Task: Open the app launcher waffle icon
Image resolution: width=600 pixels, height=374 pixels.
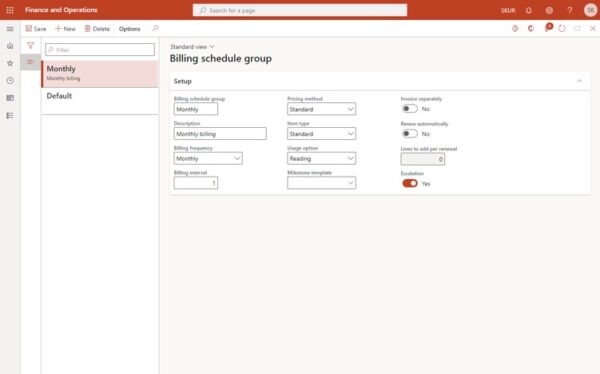Action: click(x=10, y=10)
